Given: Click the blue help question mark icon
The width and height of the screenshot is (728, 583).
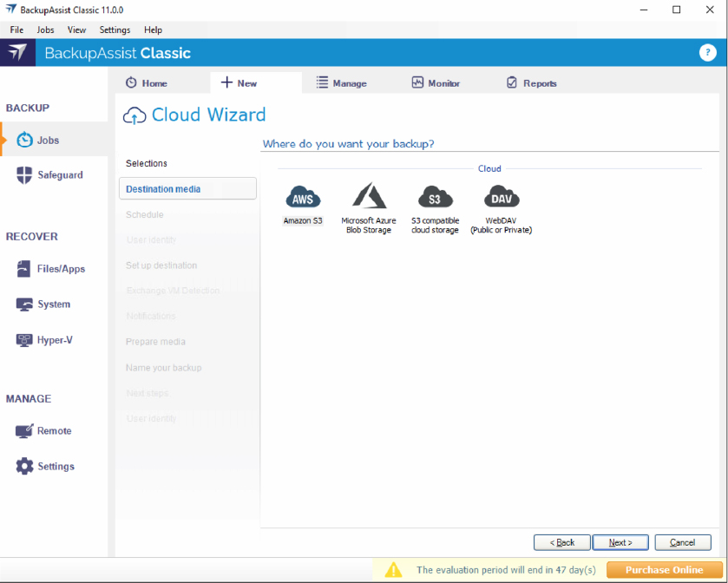Looking at the screenshot, I should [x=707, y=53].
